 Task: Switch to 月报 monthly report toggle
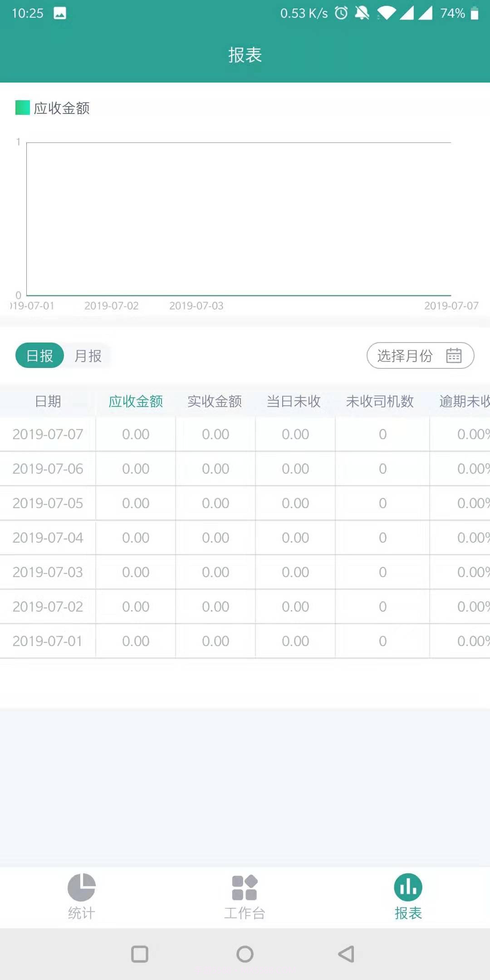pos(88,356)
